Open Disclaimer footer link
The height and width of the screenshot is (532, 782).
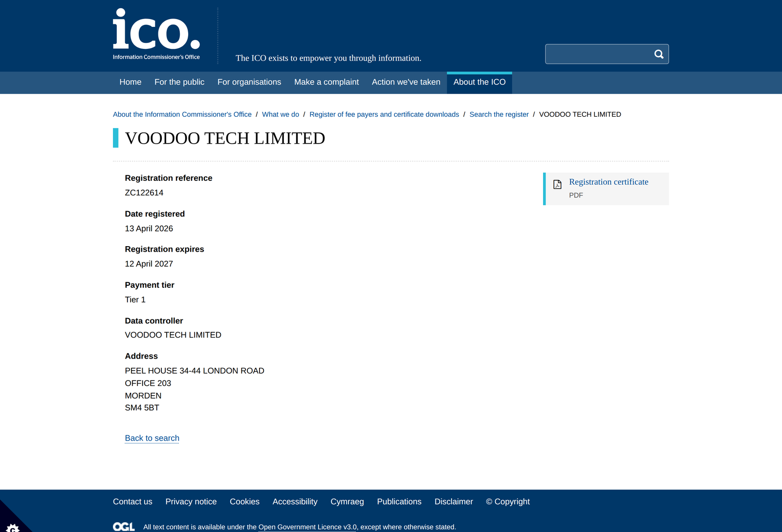click(x=454, y=502)
